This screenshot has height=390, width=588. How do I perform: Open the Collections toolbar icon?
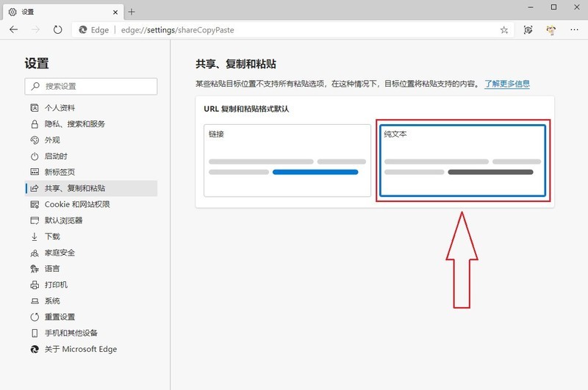(528, 30)
